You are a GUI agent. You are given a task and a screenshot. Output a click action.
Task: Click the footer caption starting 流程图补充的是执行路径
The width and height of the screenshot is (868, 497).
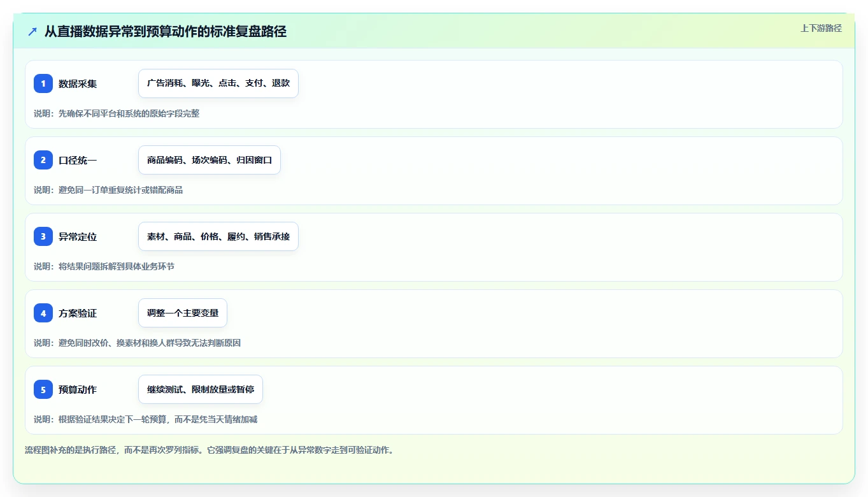pos(210,450)
